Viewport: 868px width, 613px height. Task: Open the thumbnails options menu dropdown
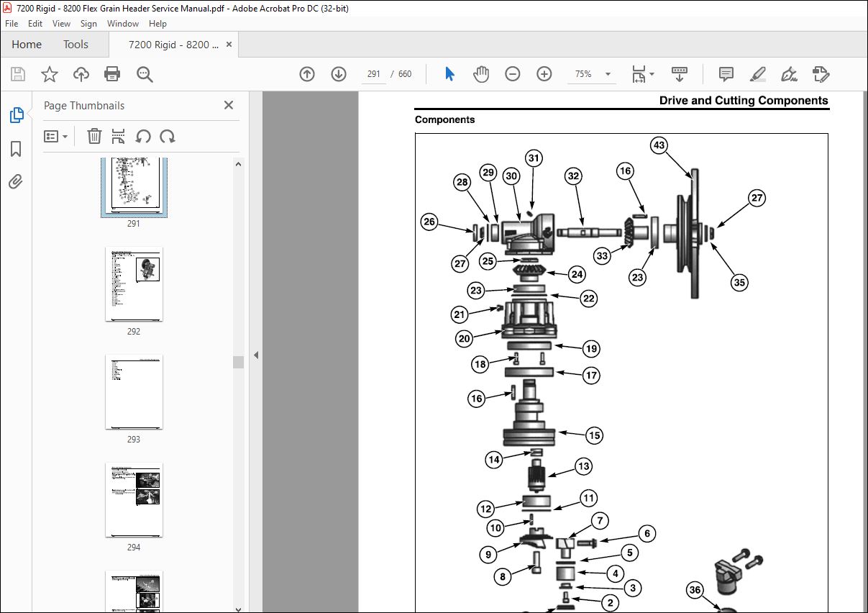(56, 136)
